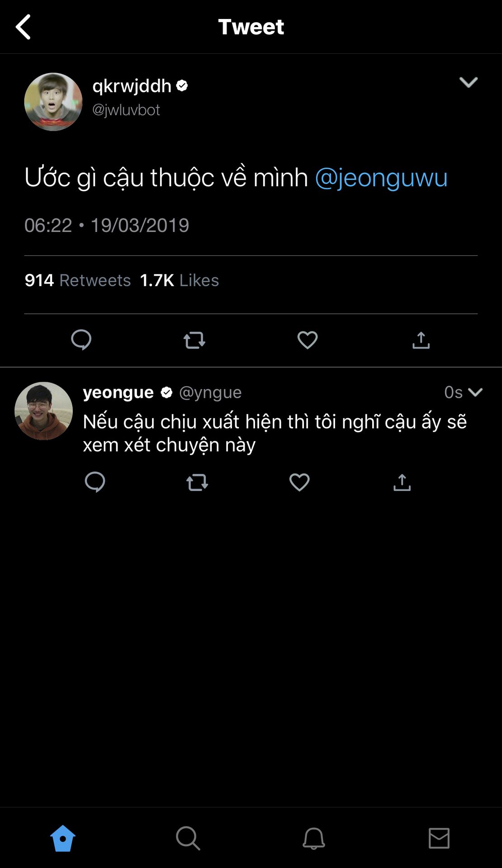The image size is (502, 868).
Task: Like the main tweet by qkrwjddh
Action: (x=308, y=340)
